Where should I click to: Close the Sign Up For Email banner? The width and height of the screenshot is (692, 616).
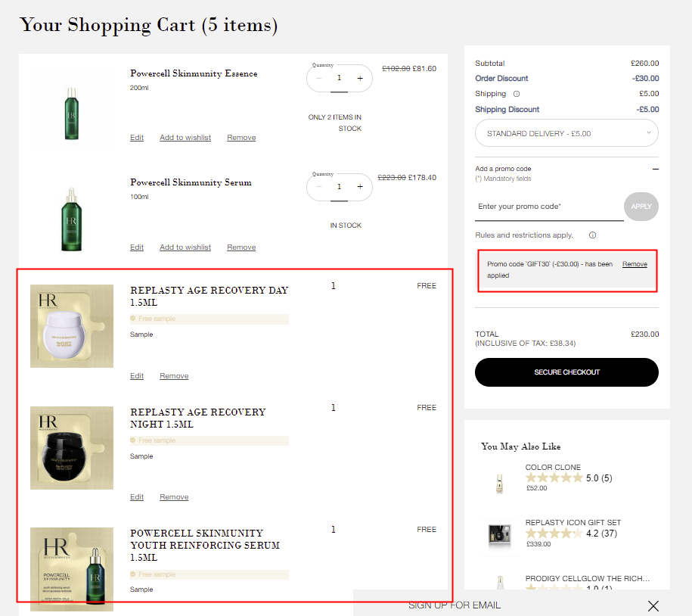(653, 606)
